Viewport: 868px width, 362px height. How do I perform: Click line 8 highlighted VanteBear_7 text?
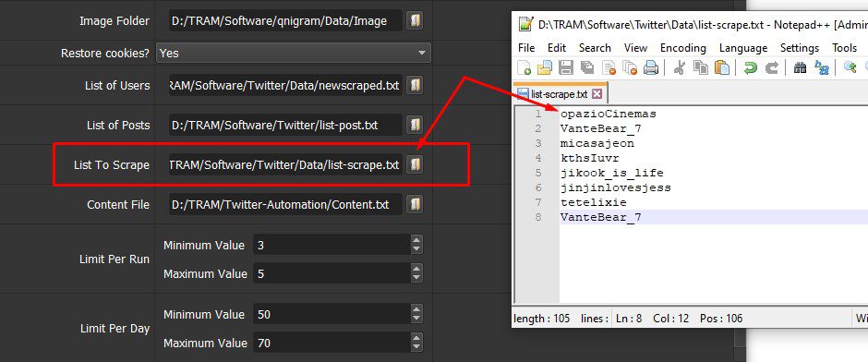[x=600, y=217]
